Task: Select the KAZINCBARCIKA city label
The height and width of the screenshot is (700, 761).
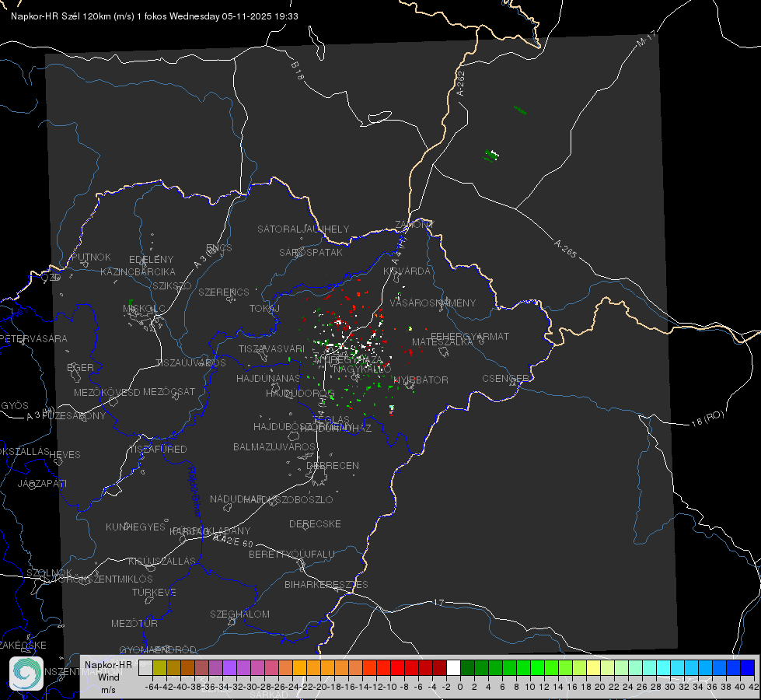Action: coord(138,272)
